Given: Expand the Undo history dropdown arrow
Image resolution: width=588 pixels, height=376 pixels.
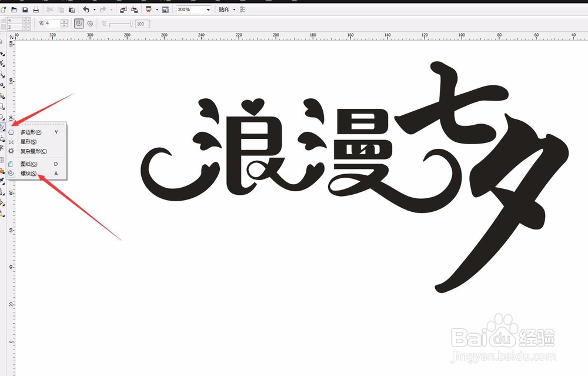Looking at the screenshot, I should point(94,9).
